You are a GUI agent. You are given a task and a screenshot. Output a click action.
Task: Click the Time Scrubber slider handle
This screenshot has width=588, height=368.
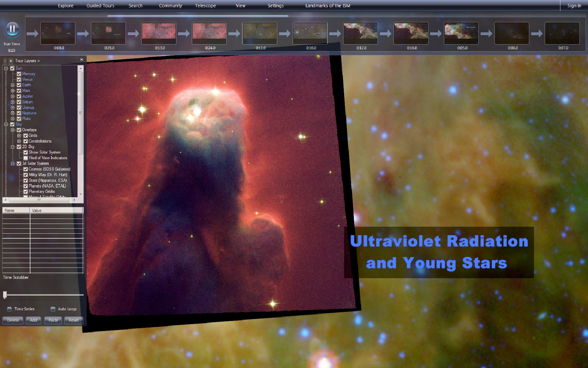tap(5, 295)
